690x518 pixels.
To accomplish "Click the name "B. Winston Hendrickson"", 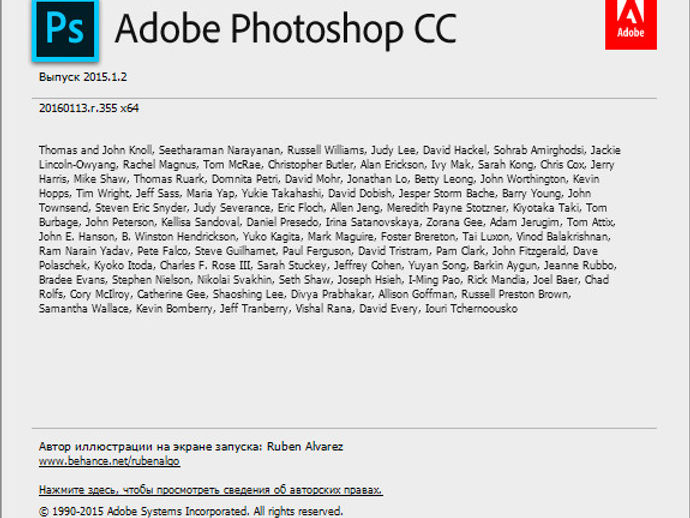I will [179, 236].
